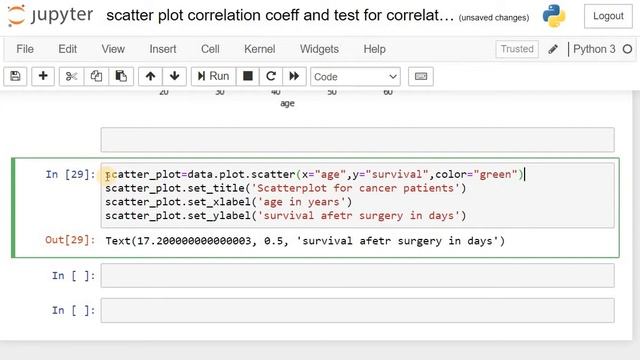Click the Logout button
Image resolution: width=640 pixels, height=360 pixels.
(x=608, y=16)
